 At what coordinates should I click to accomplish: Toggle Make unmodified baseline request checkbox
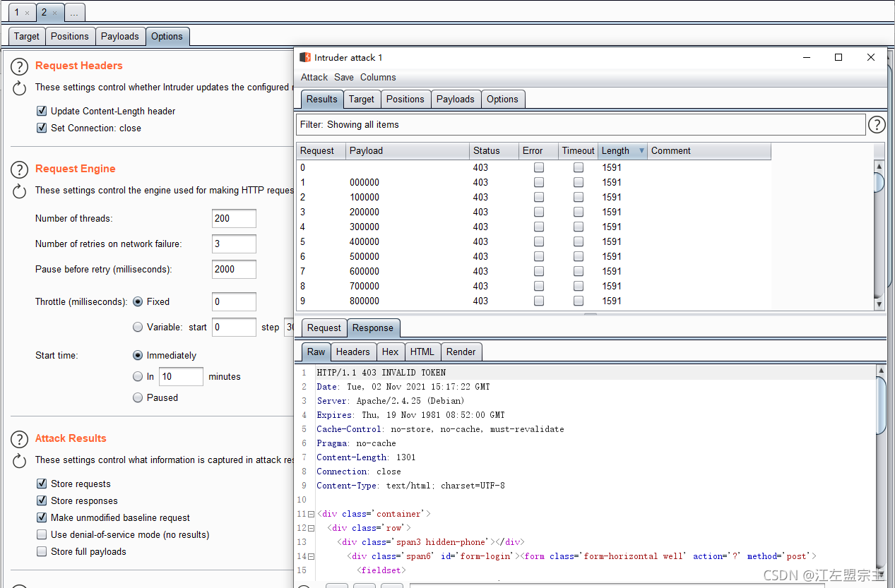click(x=42, y=517)
